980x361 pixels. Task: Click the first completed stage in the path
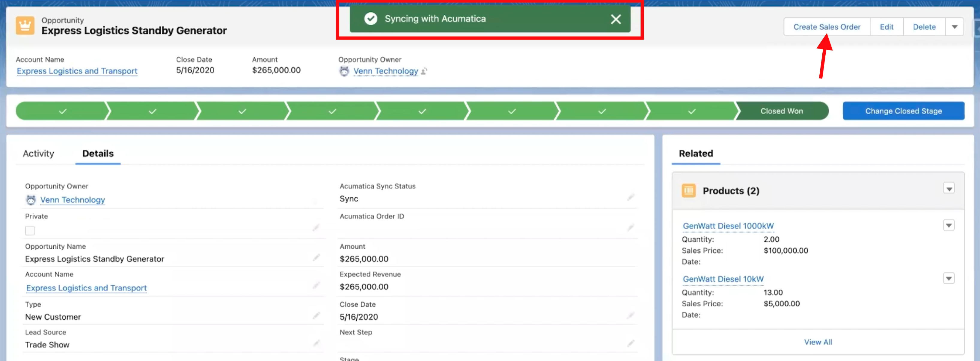coord(62,111)
